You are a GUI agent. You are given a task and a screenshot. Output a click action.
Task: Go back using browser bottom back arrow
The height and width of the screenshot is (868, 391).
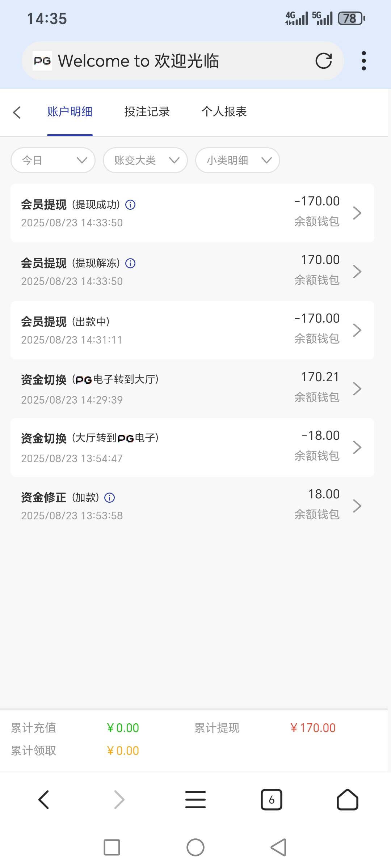tap(44, 800)
